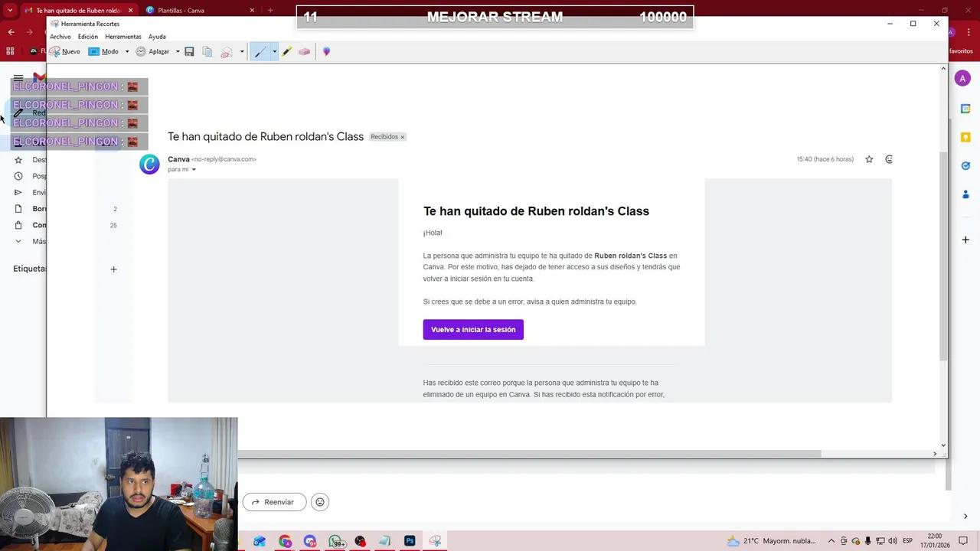Click the Save snip floppy disk icon
The image size is (980, 551).
[189, 51]
